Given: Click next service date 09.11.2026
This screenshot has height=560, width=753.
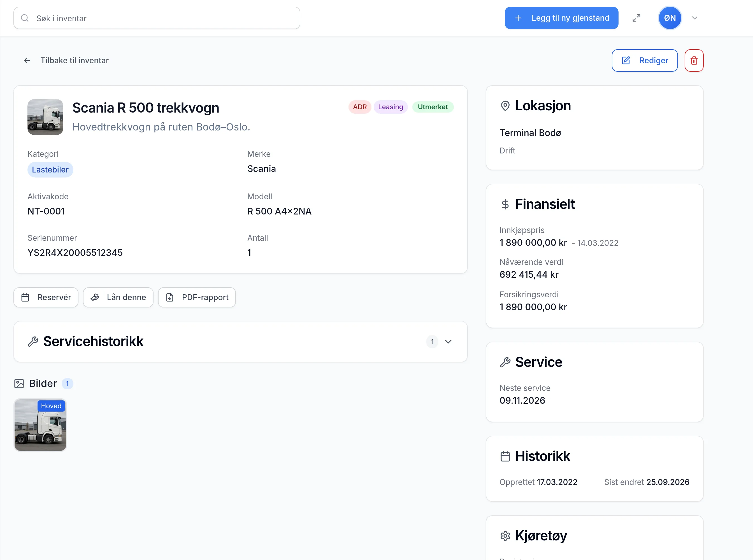Looking at the screenshot, I should pos(522,400).
